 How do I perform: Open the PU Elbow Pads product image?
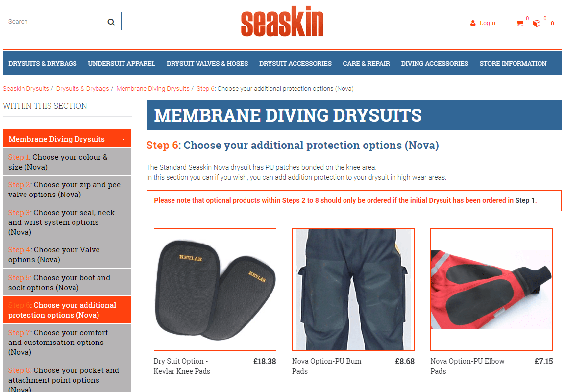click(x=491, y=289)
